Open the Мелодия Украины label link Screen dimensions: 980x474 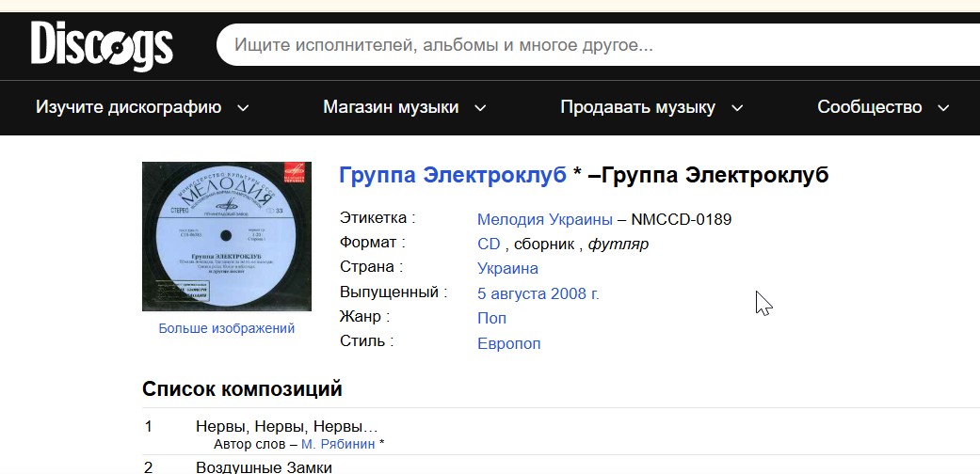click(544, 220)
